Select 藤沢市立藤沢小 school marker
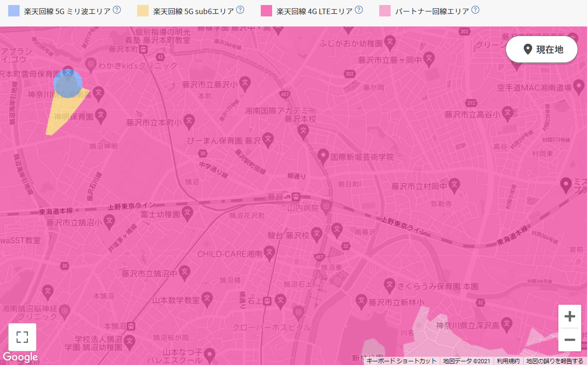588x365 pixels. pos(245,84)
